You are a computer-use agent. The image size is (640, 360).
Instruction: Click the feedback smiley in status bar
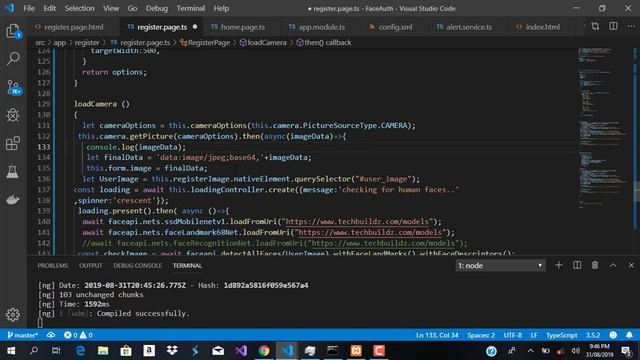613,335
